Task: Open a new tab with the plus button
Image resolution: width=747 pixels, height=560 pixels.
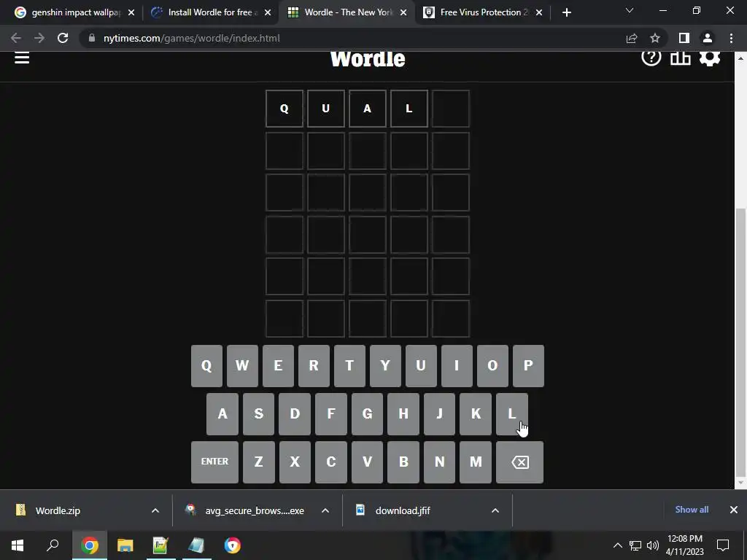Action: tap(566, 12)
